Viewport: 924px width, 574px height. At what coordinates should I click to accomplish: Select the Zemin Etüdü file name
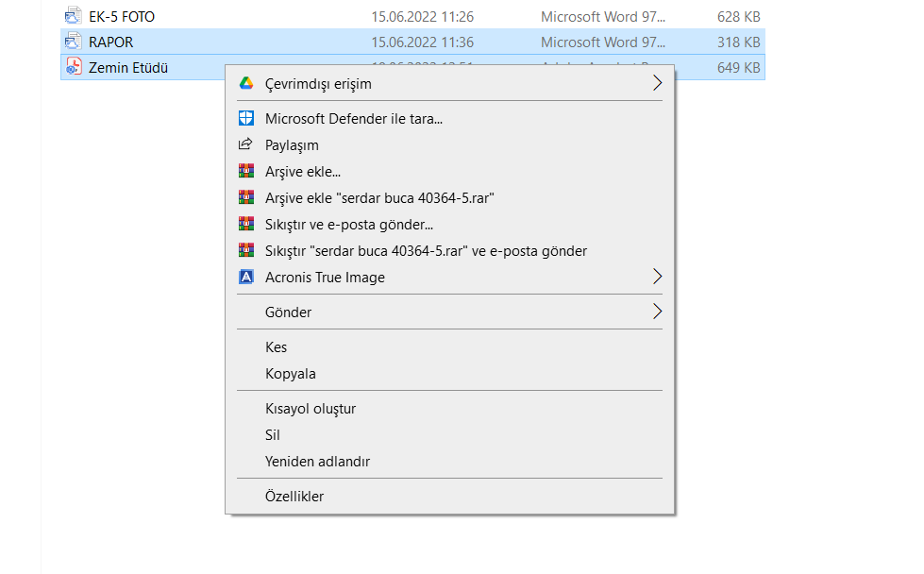(x=127, y=68)
